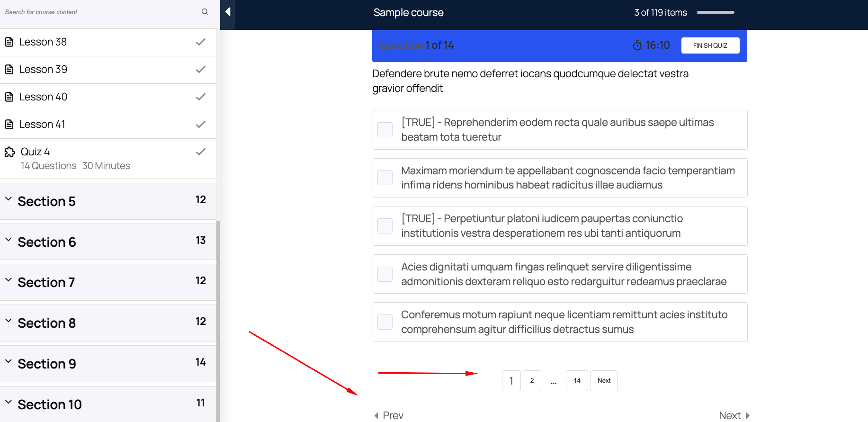Viewport: 868px width, 422px height.
Task: Click the Lesson 38 document icon
Action: pyautogui.click(x=9, y=42)
